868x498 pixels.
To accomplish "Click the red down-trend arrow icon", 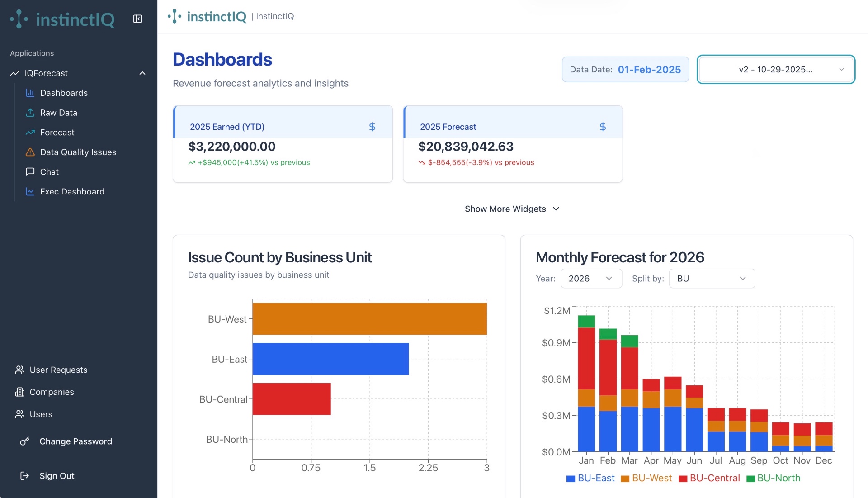I will pos(422,163).
